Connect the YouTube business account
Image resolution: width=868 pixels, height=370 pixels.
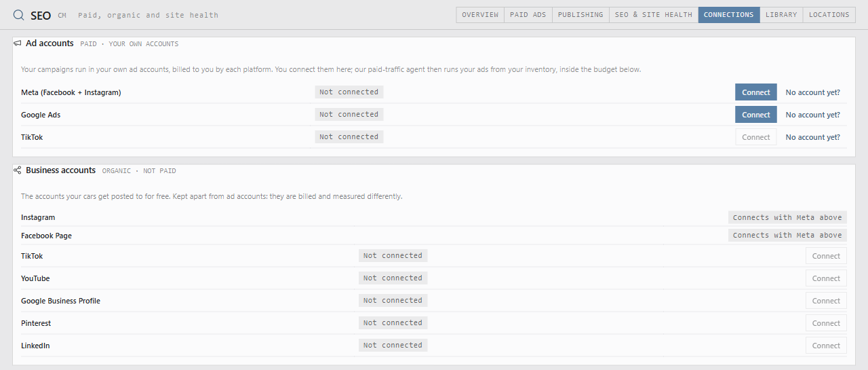[x=826, y=278]
